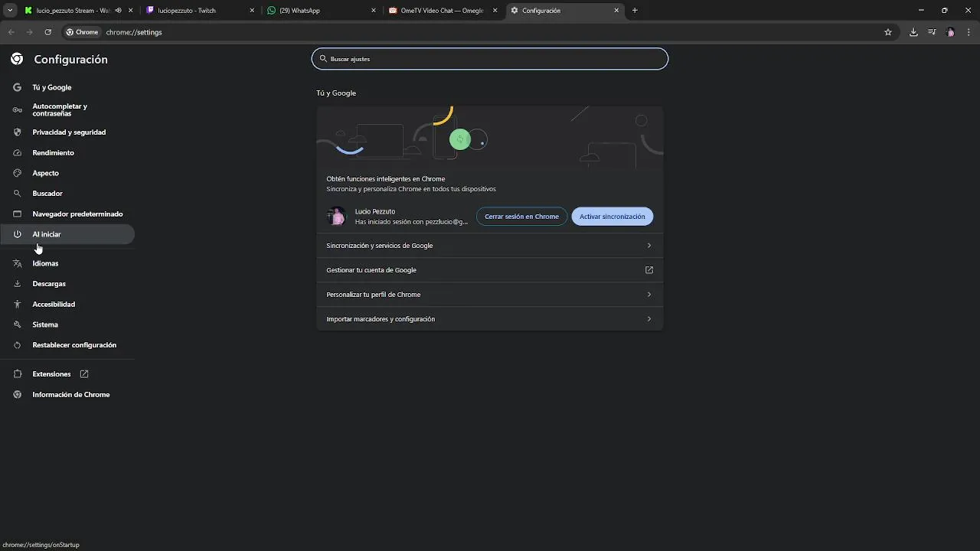Click the key icon for Autocompletar y contraseñas
The image size is (980, 551).
coord(17,110)
